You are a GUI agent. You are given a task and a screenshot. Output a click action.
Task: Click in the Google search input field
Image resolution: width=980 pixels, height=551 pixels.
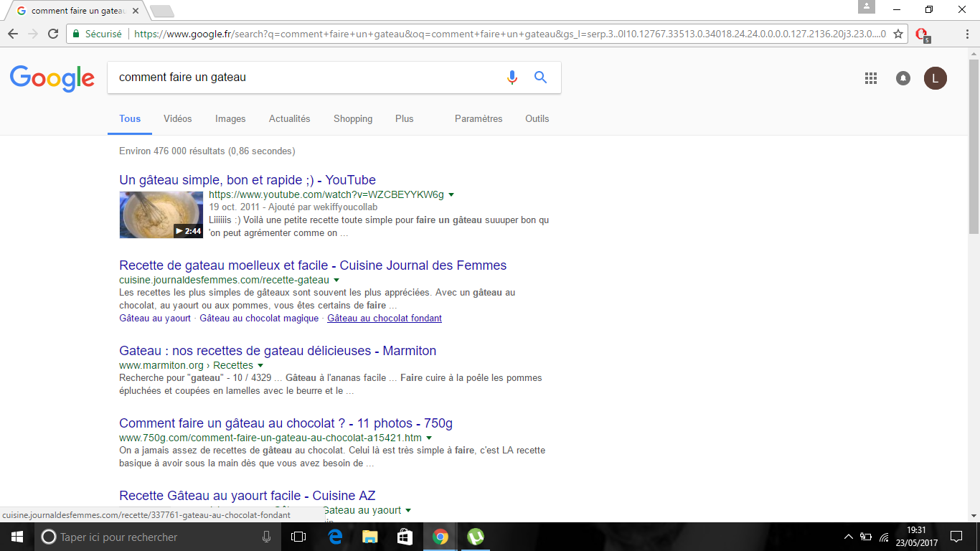click(x=305, y=77)
